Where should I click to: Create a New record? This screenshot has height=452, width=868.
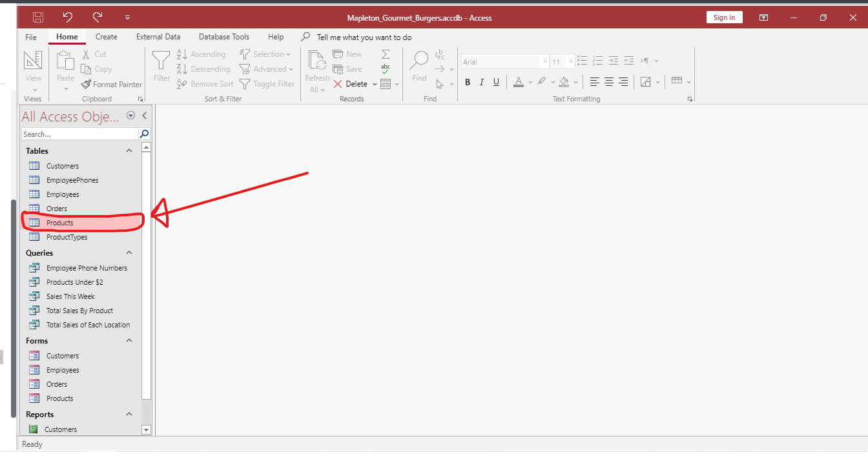click(347, 54)
